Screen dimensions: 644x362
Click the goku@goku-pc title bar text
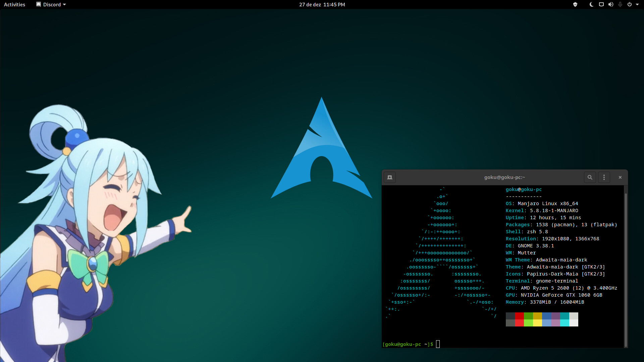point(504,177)
